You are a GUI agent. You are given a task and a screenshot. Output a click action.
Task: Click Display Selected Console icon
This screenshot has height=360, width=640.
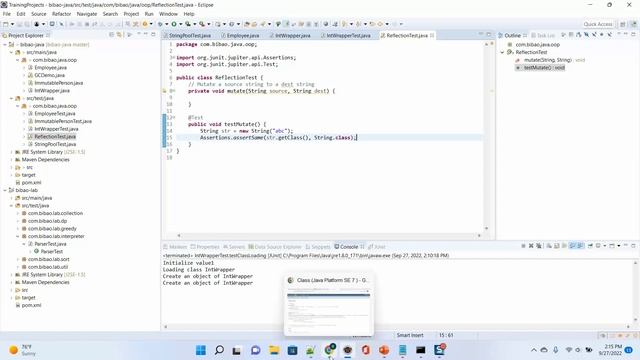tap(598, 246)
